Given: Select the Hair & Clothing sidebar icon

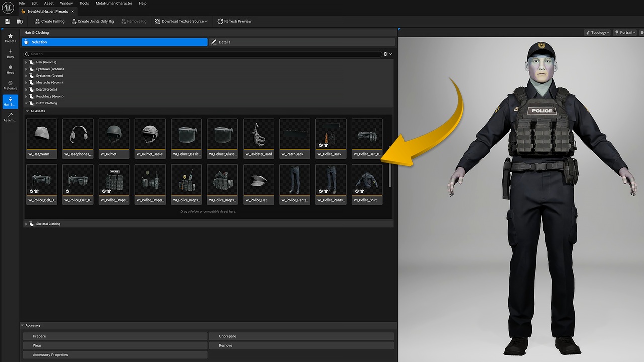Looking at the screenshot, I should pyautogui.click(x=10, y=102).
